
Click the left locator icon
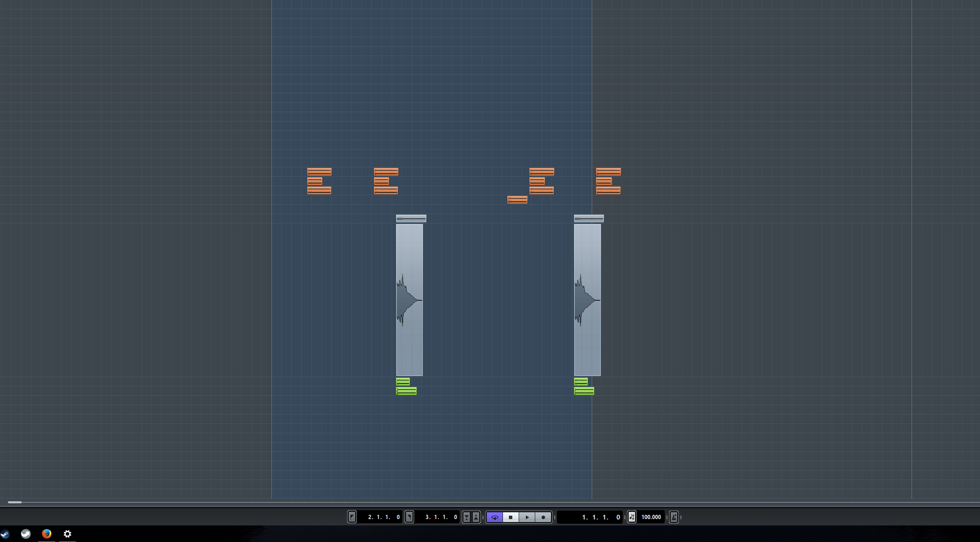(352, 517)
